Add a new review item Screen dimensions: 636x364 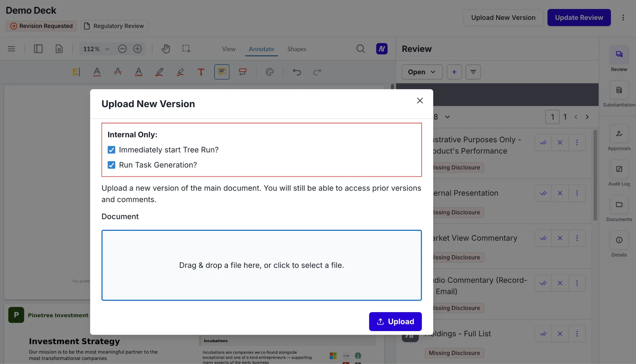click(454, 72)
